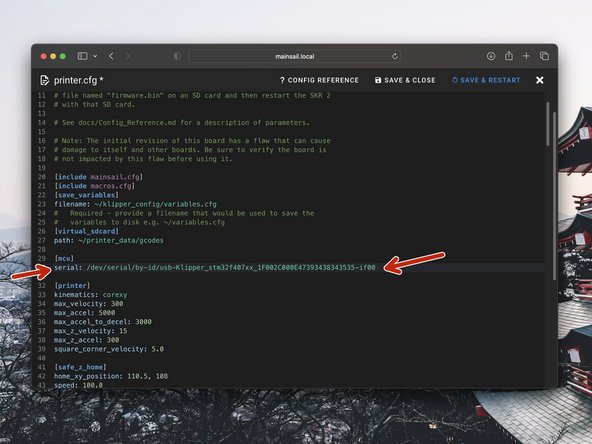Click the [save_variables] section header
The image size is (592, 444).
coord(86,195)
